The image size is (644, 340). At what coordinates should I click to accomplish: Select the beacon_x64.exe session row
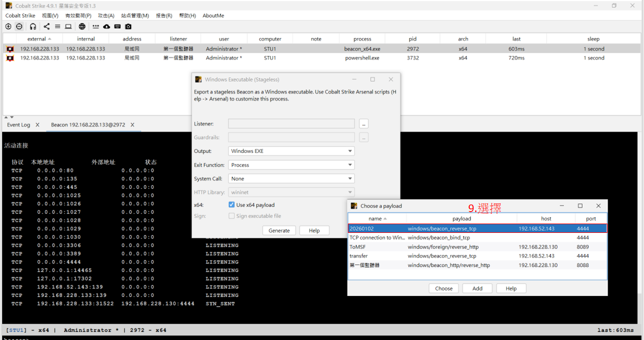322,49
